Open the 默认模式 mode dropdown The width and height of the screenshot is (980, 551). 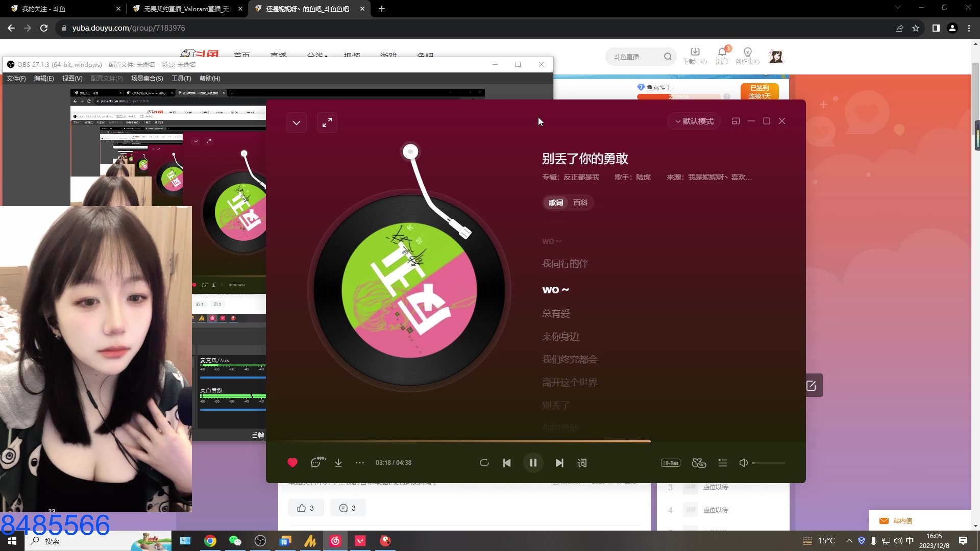(x=694, y=121)
